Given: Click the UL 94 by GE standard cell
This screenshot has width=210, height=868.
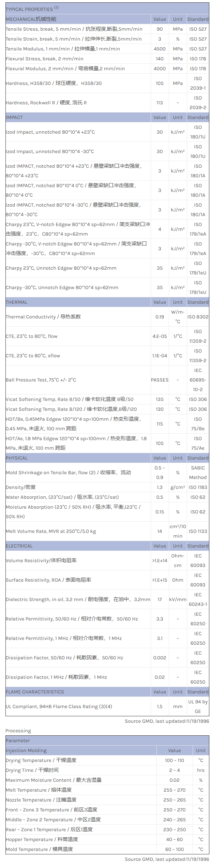Looking at the screenshot, I should click(x=198, y=706).
